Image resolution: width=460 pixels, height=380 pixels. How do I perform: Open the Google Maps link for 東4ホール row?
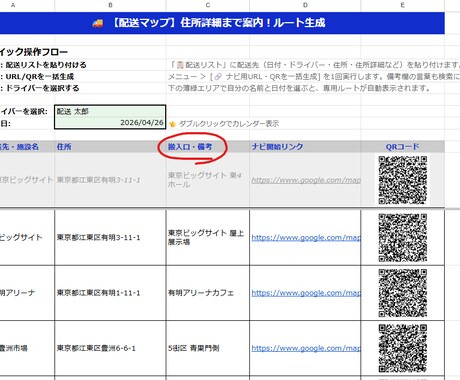coord(306,180)
